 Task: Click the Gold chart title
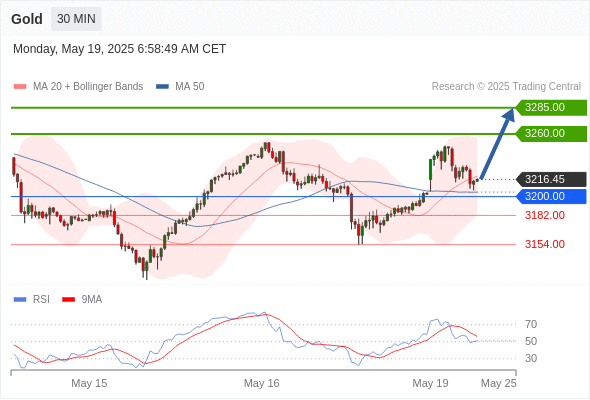click(27, 19)
